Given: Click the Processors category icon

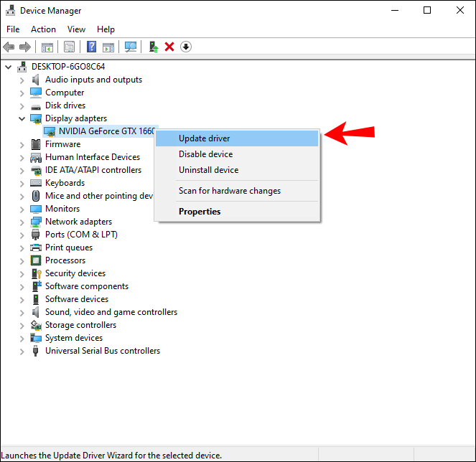Looking at the screenshot, I should (36, 260).
